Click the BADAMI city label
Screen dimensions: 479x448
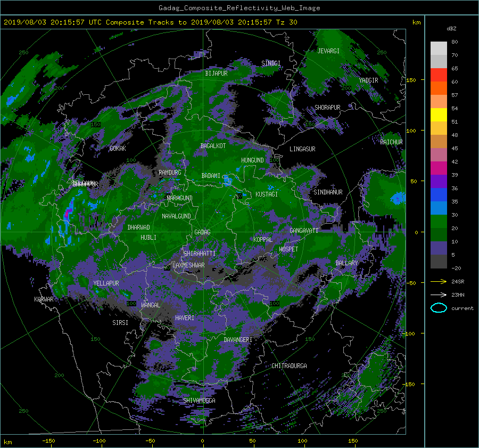[211, 176]
